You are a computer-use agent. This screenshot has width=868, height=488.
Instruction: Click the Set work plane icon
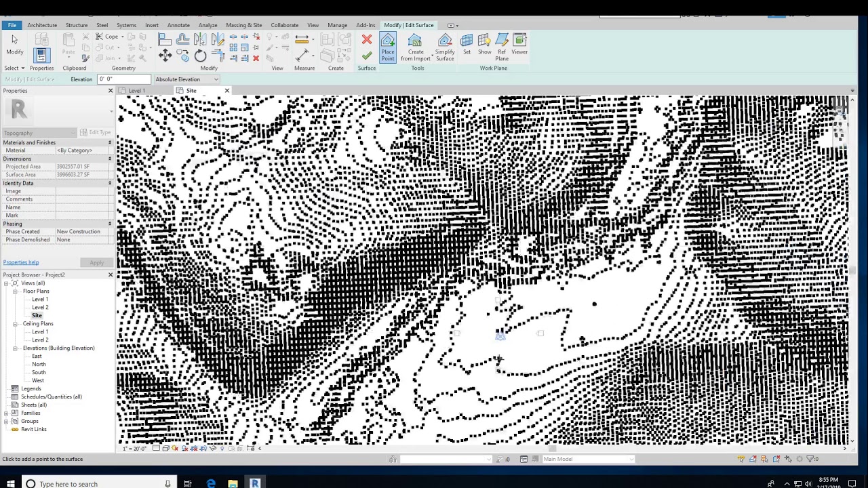click(x=467, y=44)
